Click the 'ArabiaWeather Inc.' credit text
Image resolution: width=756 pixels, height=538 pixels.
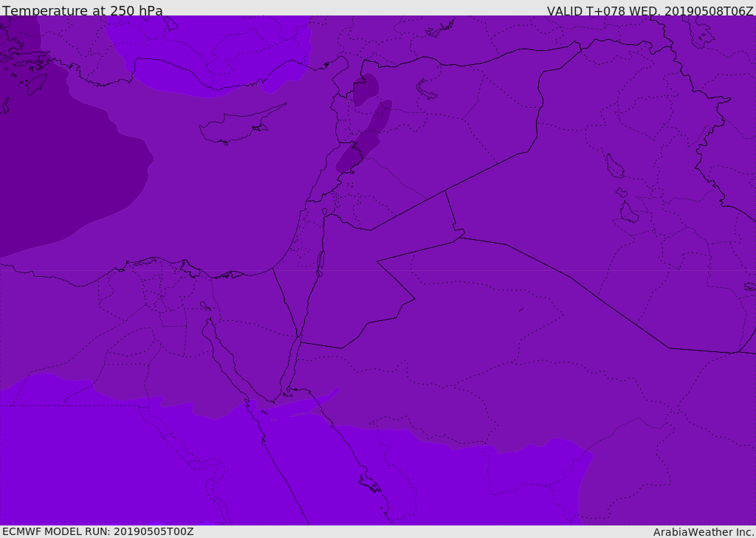tap(704, 532)
